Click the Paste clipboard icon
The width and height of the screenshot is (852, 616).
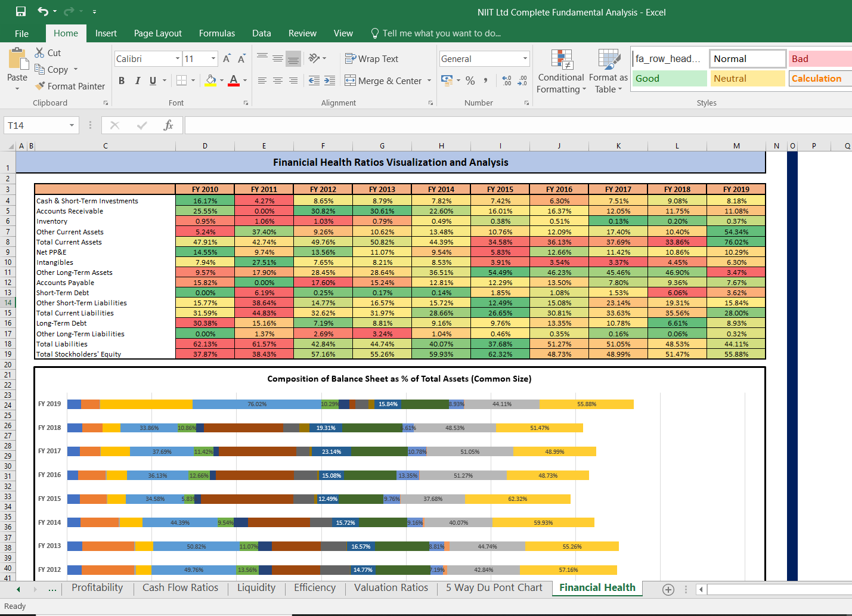coord(17,60)
